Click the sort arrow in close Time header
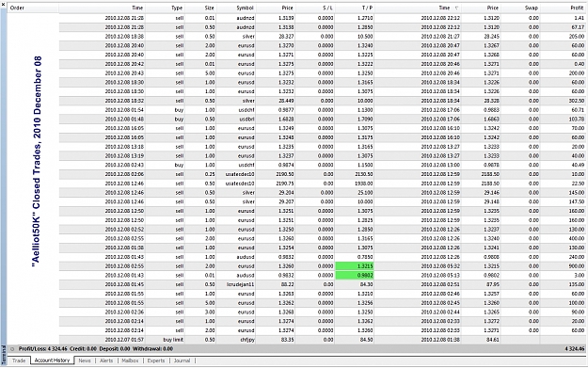The height and width of the screenshot is (368, 588). [456, 8]
